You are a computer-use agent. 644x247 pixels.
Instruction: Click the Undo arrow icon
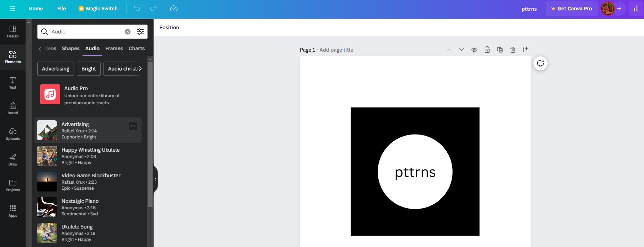pos(137,9)
